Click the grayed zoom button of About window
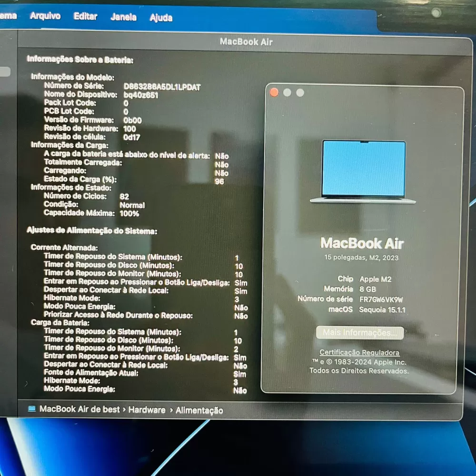Screen dimensions: 476x476 (x=300, y=93)
